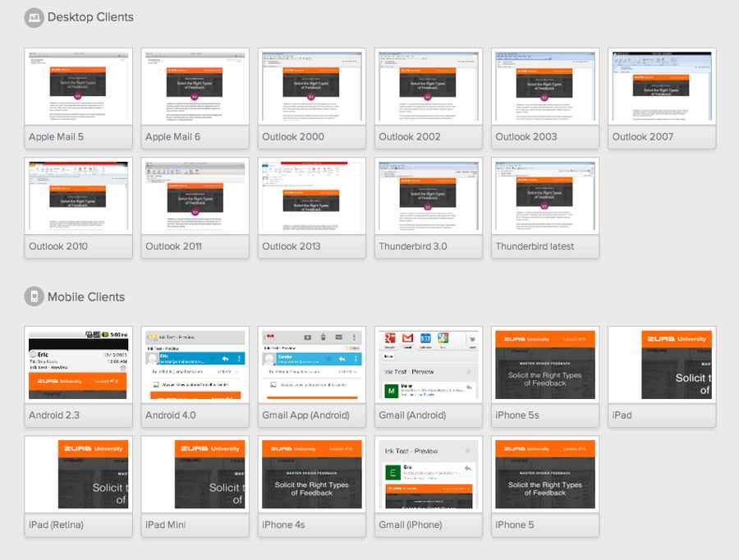The width and height of the screenshot is (739, 560).
Task: Click the Mobile Clients heading text
Action: click(86, 297)
